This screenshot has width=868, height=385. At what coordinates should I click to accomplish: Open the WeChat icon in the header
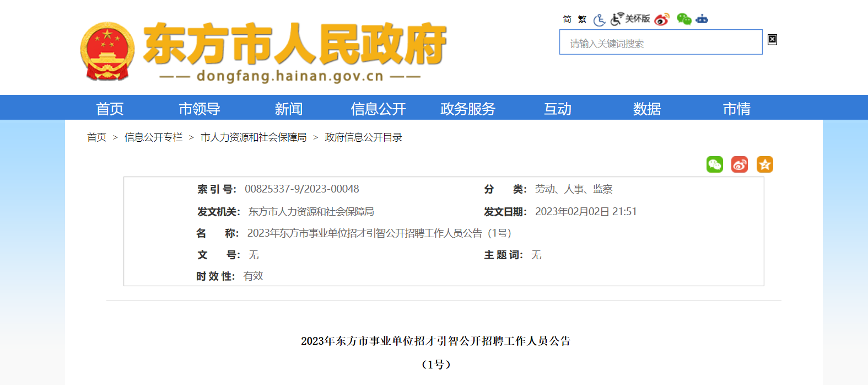[x=684, y=19]
